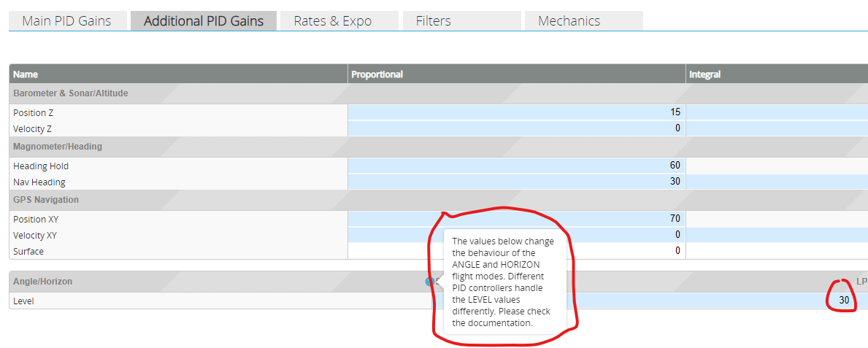Open the Mechanics tab
The image size is (868, 348).
(x=569, y=20)
